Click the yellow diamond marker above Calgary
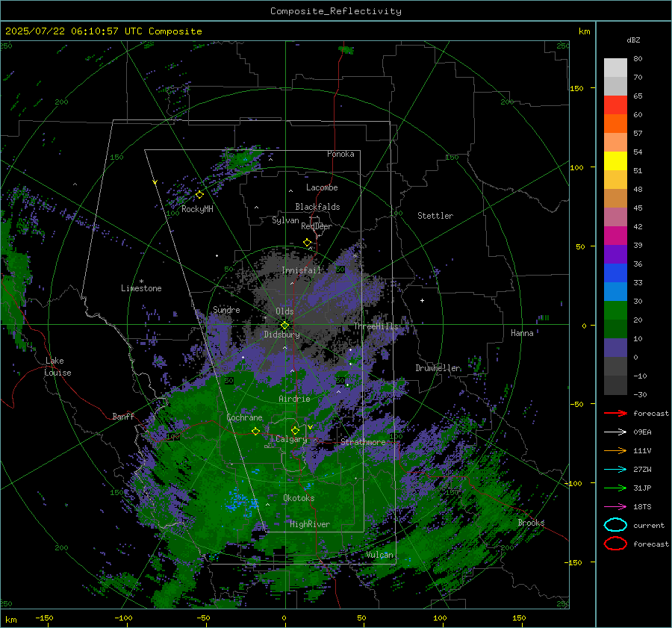The width and height of the screenshot is (672, 628). [x=295, y=430]
